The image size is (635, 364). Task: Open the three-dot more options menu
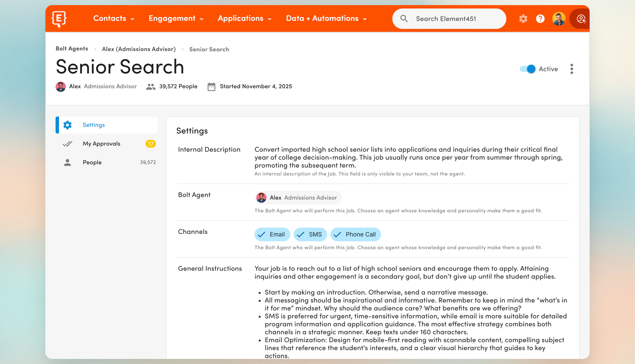[x=572, y=69]
